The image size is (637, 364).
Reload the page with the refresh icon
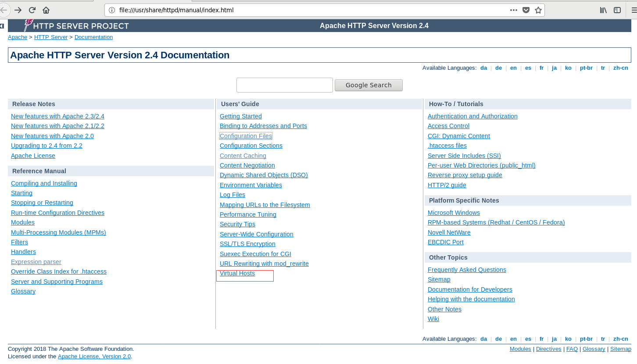pyautogui.click(x=32, y=10)
